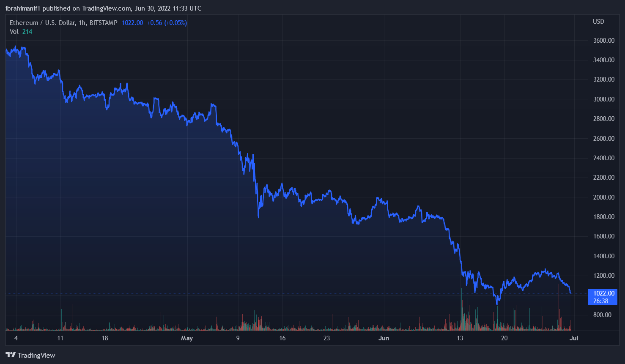
Task: Click the "Jun 30, 2022 11:33 UTC" timestamp
Action: [x=168, y=8]
